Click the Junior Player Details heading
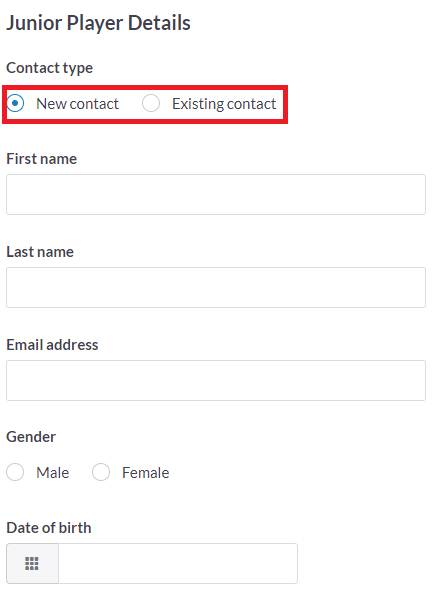 [99, 23]
